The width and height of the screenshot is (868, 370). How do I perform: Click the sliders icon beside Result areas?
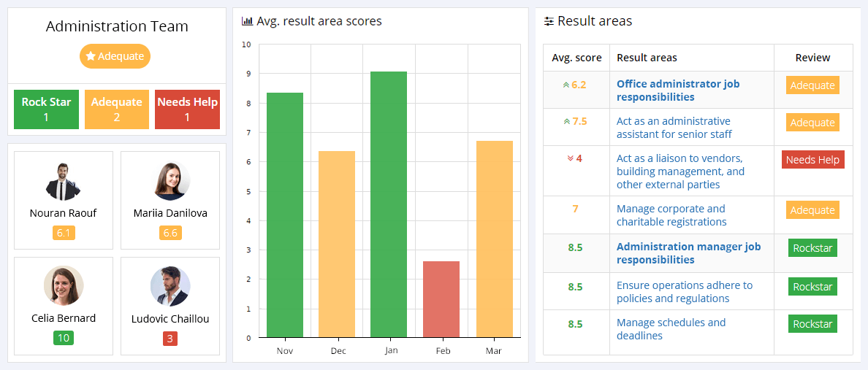tap(549, 21)
